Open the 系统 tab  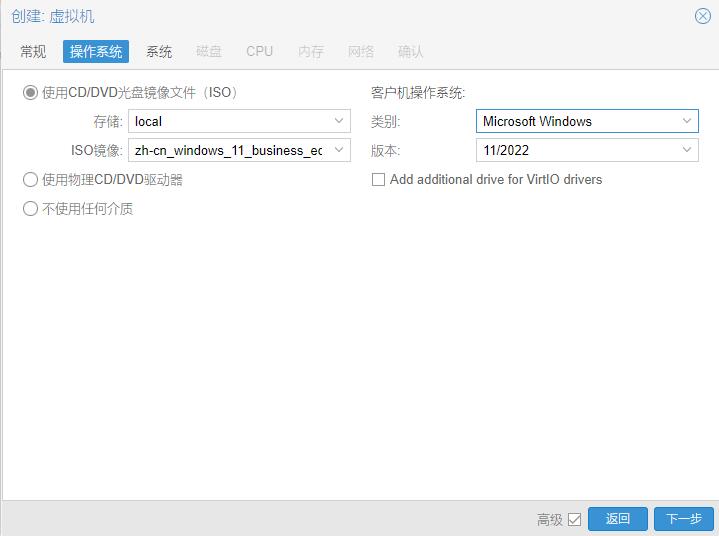click(159, 52)
